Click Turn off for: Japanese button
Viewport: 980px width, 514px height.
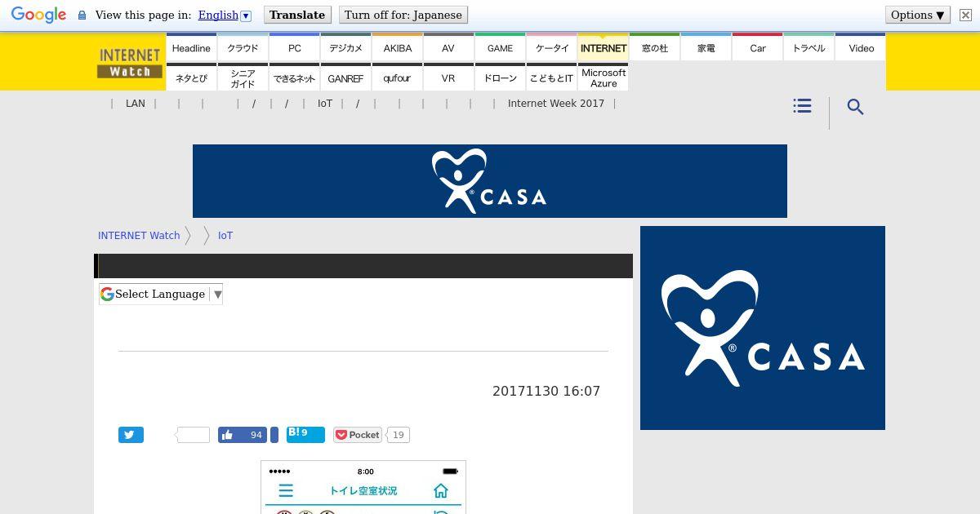[403, 15]
